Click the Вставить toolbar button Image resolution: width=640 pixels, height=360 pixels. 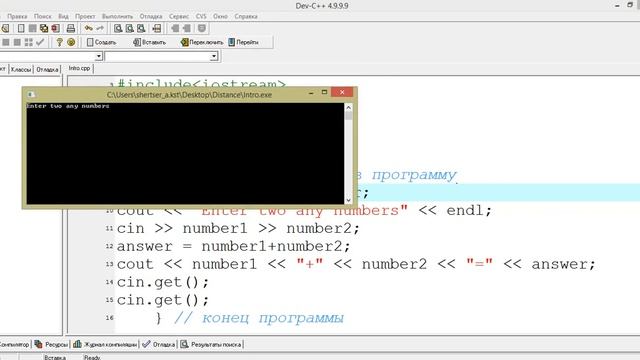tap(149, 42)
